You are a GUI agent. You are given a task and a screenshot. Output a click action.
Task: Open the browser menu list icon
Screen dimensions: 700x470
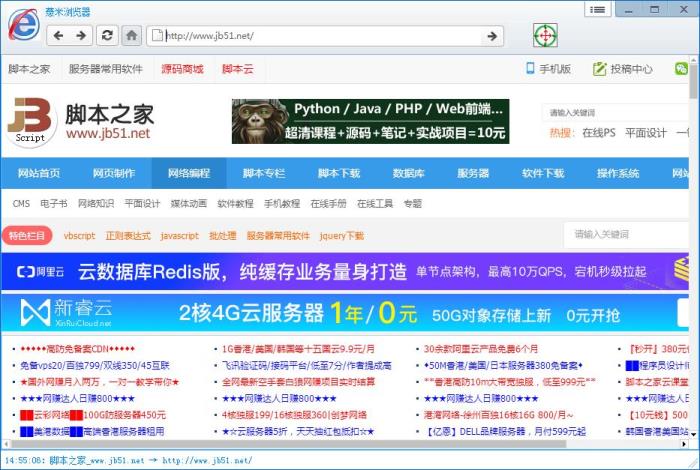coord(597,9)
